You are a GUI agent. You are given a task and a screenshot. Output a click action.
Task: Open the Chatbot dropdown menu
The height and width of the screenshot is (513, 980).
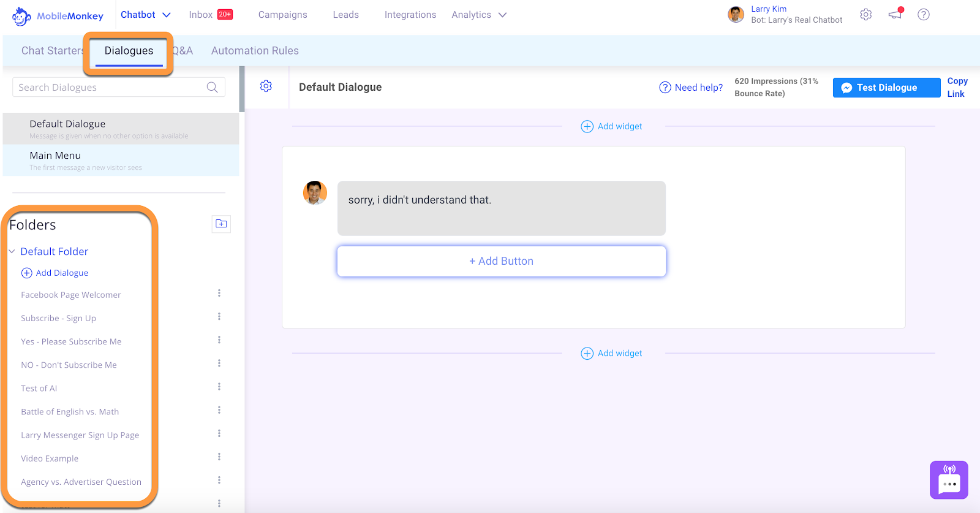click(146, 15)
